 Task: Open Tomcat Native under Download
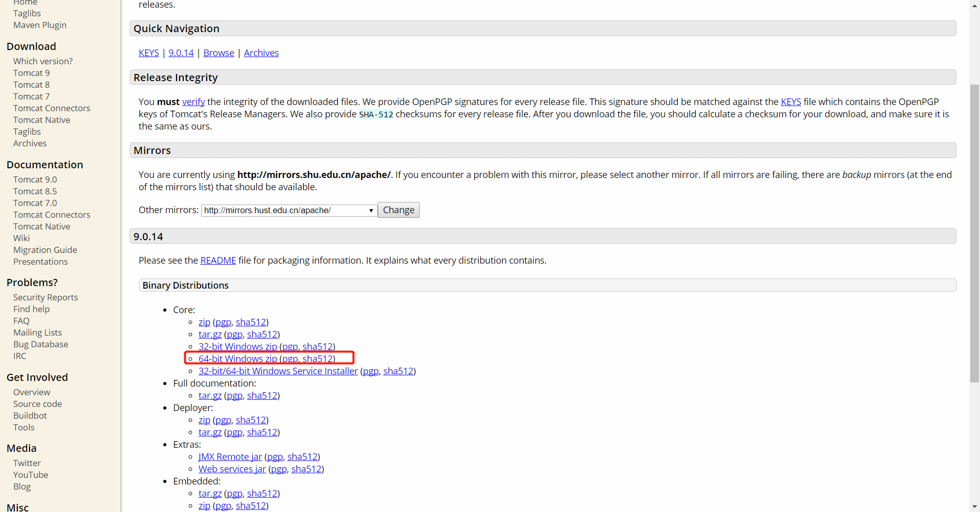click(x=42, y=120)
